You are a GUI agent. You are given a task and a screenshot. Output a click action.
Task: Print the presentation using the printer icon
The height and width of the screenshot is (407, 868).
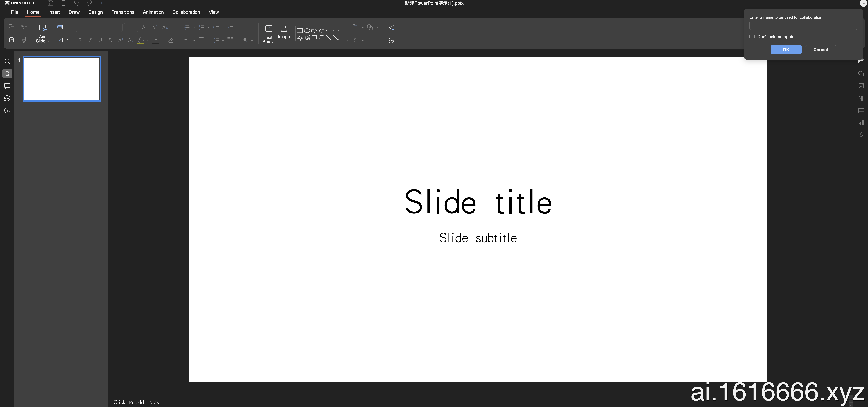coord(63,3)
